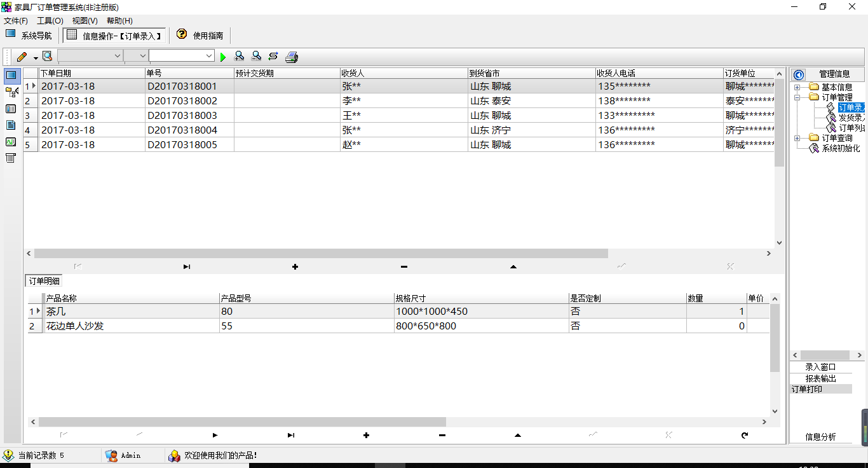
Task: Open the 使用指南 help tab
Action: click(x=201, y=36)
